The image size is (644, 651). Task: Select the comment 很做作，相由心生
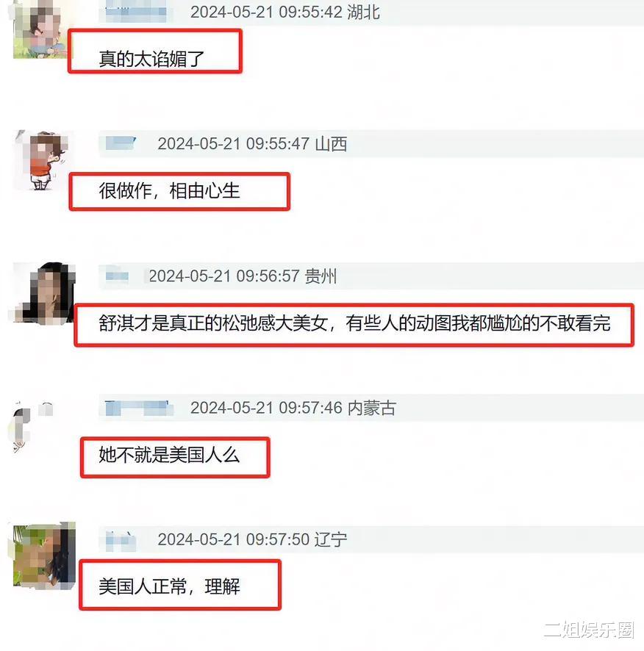pos(169,191)
